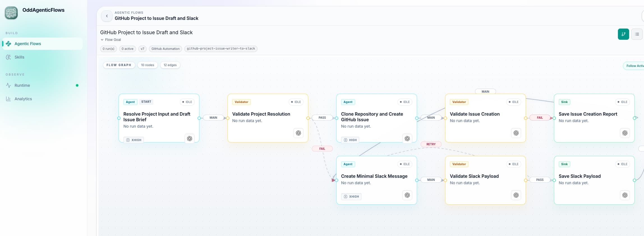Click the Sink badge on Save Slack Payload
The height and width of the screenshot is (236, 644).
pos(565,164)
